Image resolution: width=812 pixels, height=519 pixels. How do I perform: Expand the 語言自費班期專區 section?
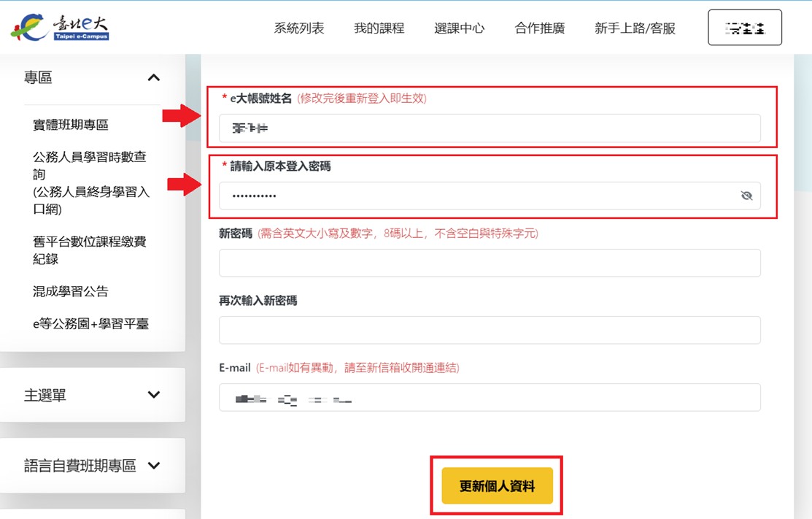click(x=153, y=466)
